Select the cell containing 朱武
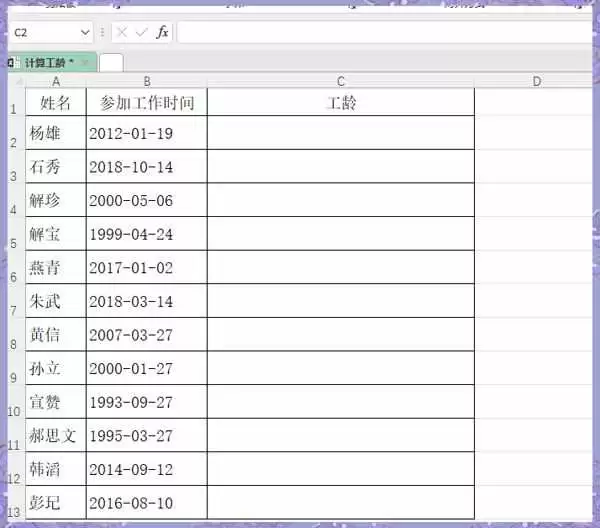The height and width of the screenshot is (528, 600). 56,301
